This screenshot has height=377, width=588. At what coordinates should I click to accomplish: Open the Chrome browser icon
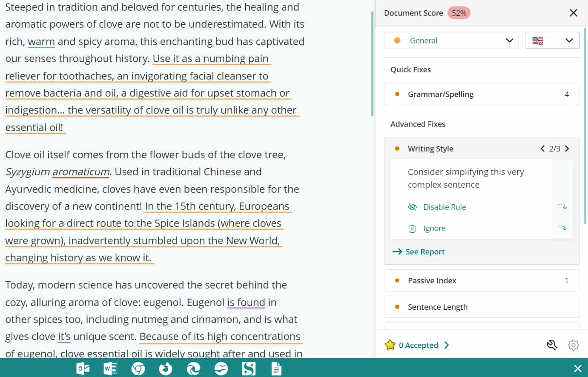tap(138, 368)
